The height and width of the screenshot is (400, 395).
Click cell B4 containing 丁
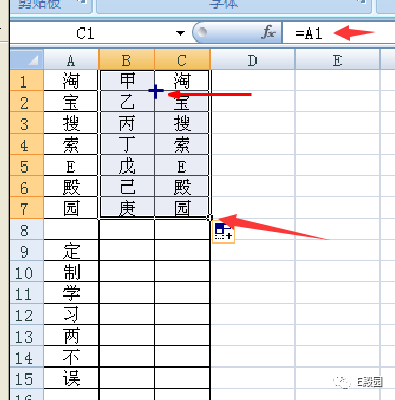tap(127, 144)
